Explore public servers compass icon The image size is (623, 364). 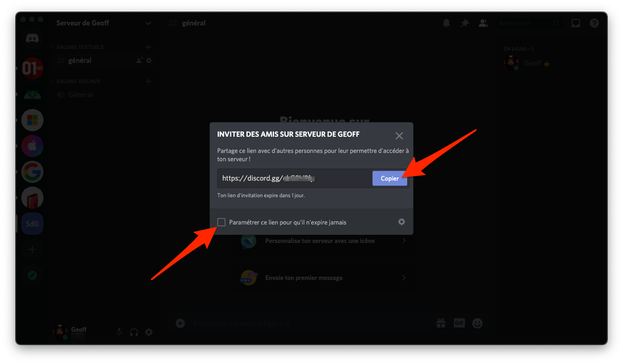[x=32, y=275]
